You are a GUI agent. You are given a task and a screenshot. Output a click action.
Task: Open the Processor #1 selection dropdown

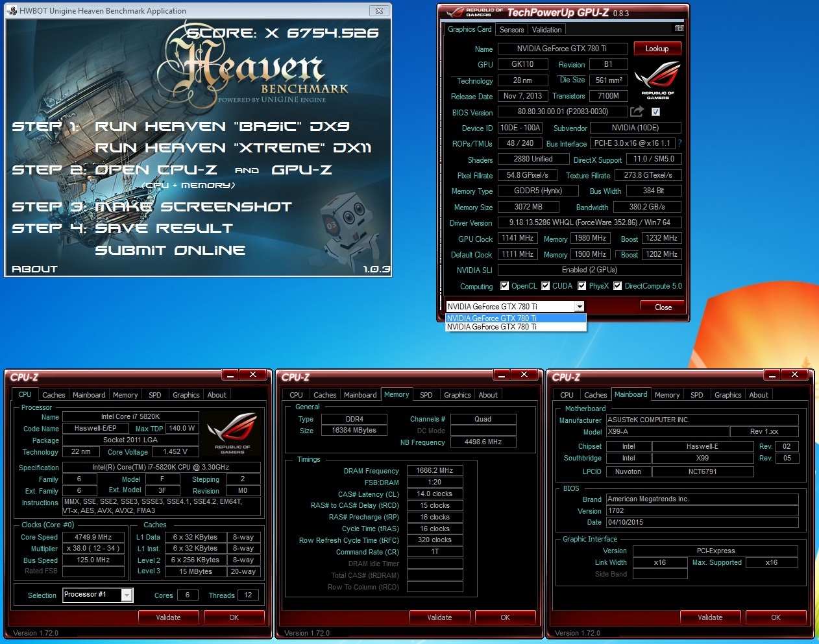pyautogui.click(x=127, y=595)
